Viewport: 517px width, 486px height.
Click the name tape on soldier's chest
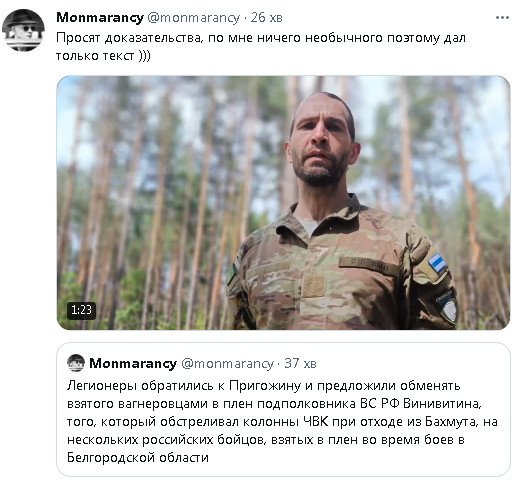(368, 266)
